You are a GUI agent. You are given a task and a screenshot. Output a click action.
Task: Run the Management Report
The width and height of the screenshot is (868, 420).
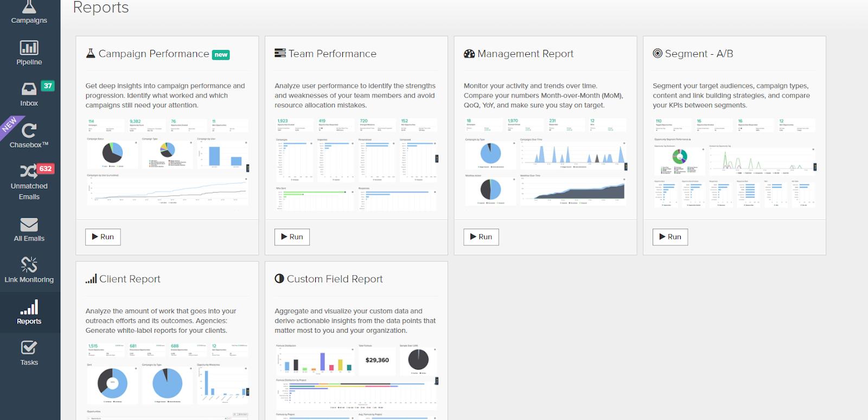point(481,237)
